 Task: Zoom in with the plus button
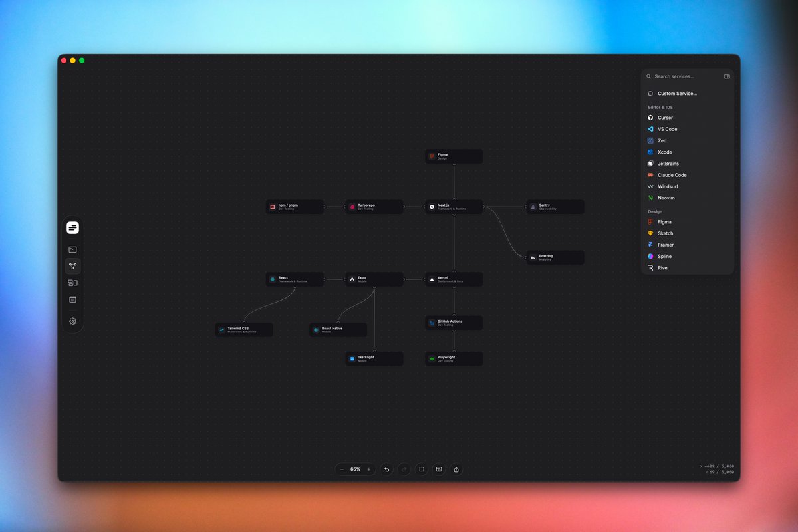tap(369, 469)
